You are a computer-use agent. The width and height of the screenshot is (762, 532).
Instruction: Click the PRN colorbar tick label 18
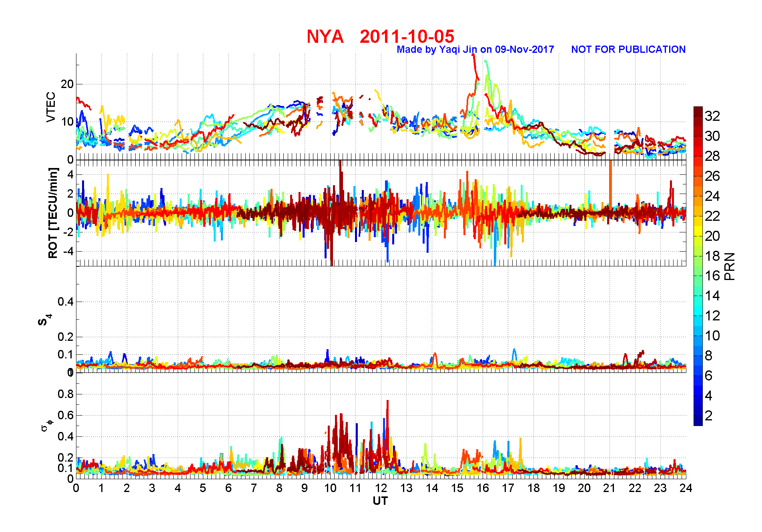coord(712,256)
